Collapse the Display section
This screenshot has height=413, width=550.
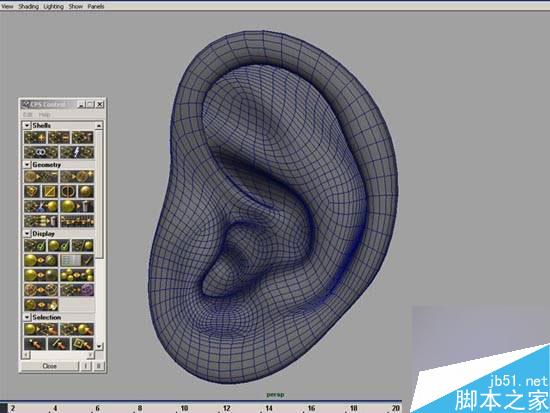point(27,233)
